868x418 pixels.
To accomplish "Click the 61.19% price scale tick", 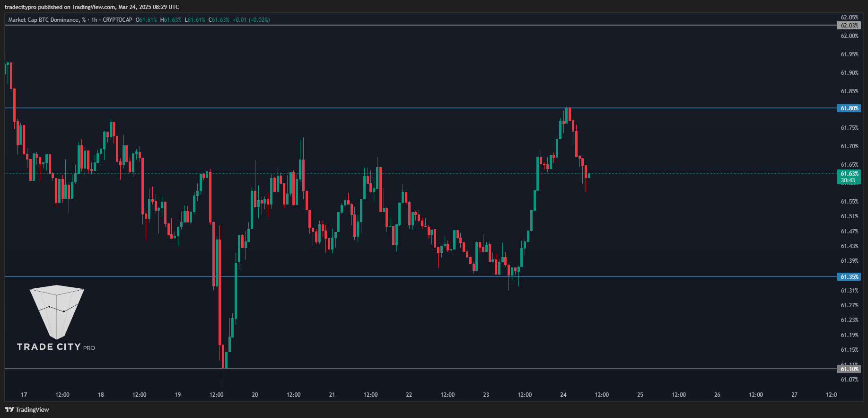I will (849, 335).
